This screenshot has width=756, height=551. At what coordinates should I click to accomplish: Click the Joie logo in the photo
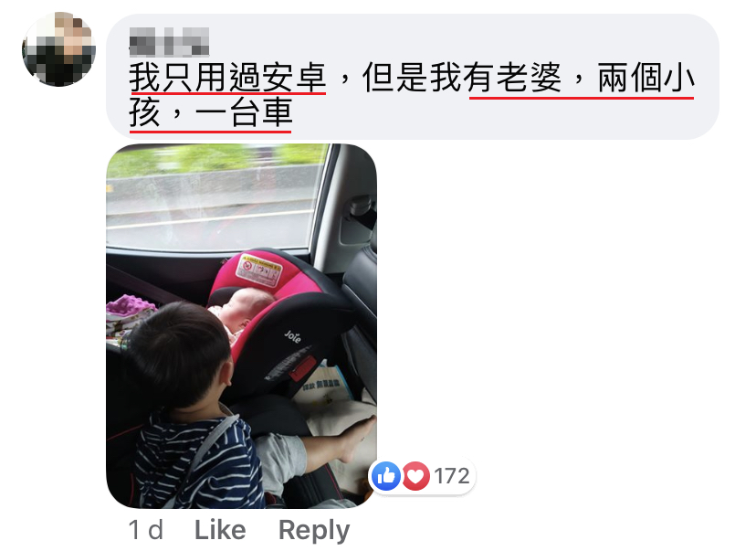293,336
